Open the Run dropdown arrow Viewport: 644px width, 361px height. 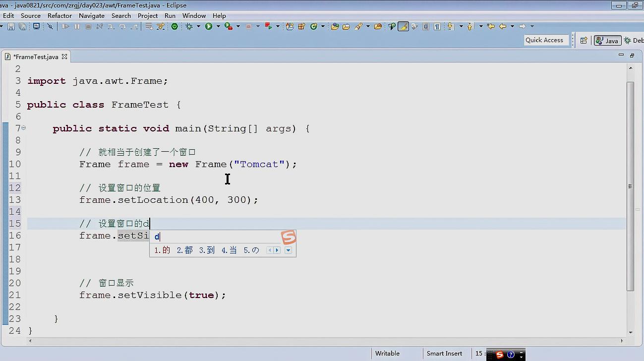tap(218, 26)
